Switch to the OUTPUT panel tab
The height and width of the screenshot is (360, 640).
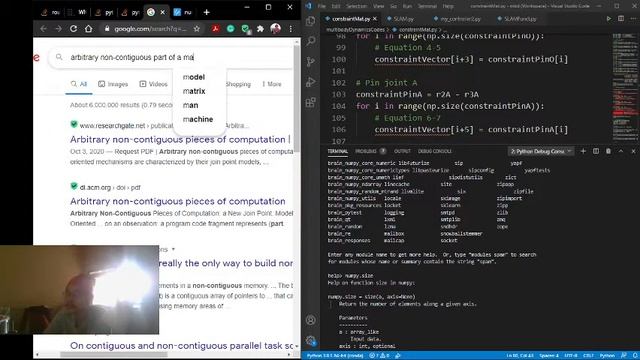[402, 151]
